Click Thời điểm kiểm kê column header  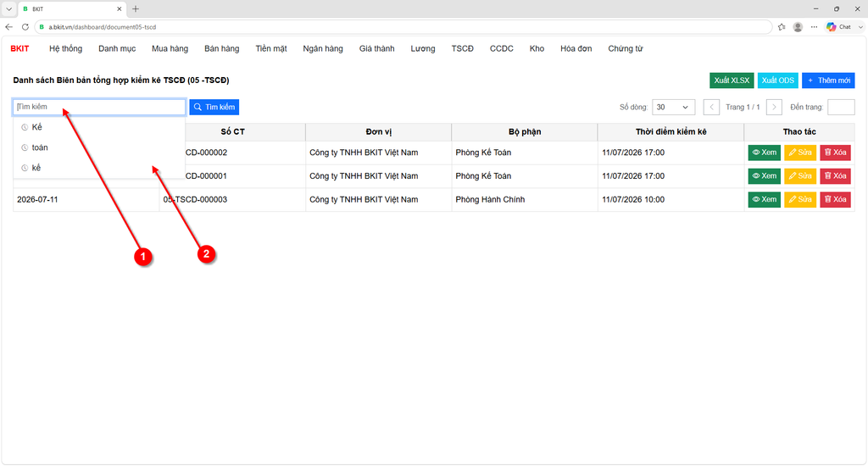[671, 131]
